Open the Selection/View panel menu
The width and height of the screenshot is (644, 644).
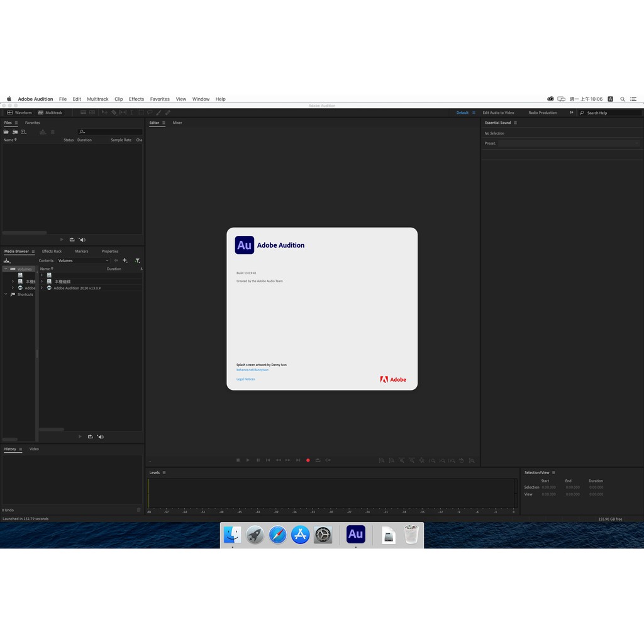tap(553, 473)
